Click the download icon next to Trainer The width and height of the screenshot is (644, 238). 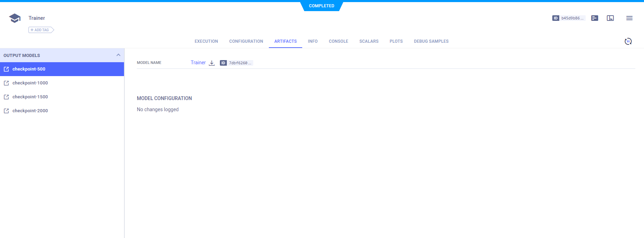(x=212, y=63)
